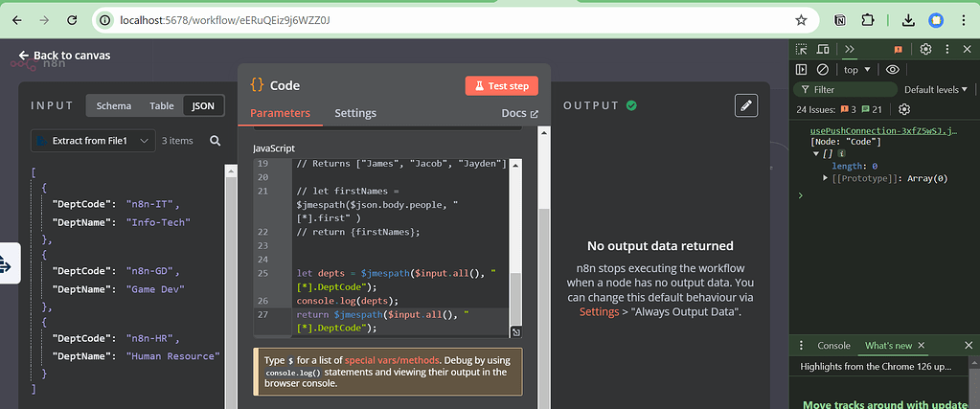Open the Extract from File1 dropdown
980x409 pixels.
click(92, 141)
